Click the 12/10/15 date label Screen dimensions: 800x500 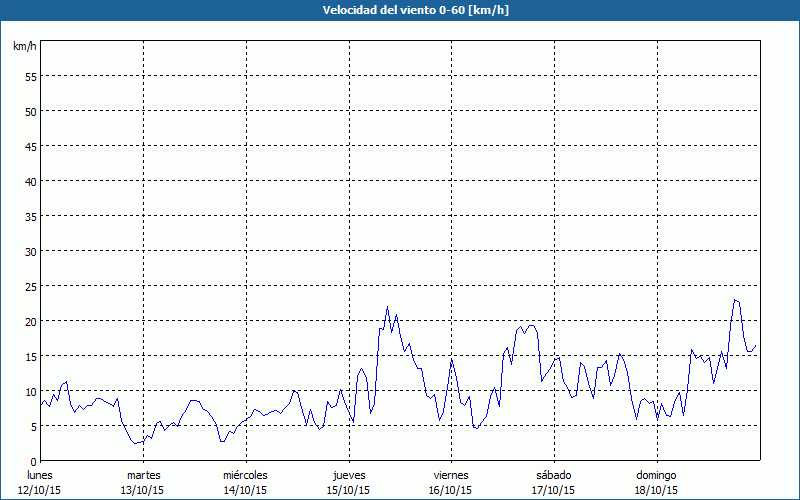click(41, 490)
